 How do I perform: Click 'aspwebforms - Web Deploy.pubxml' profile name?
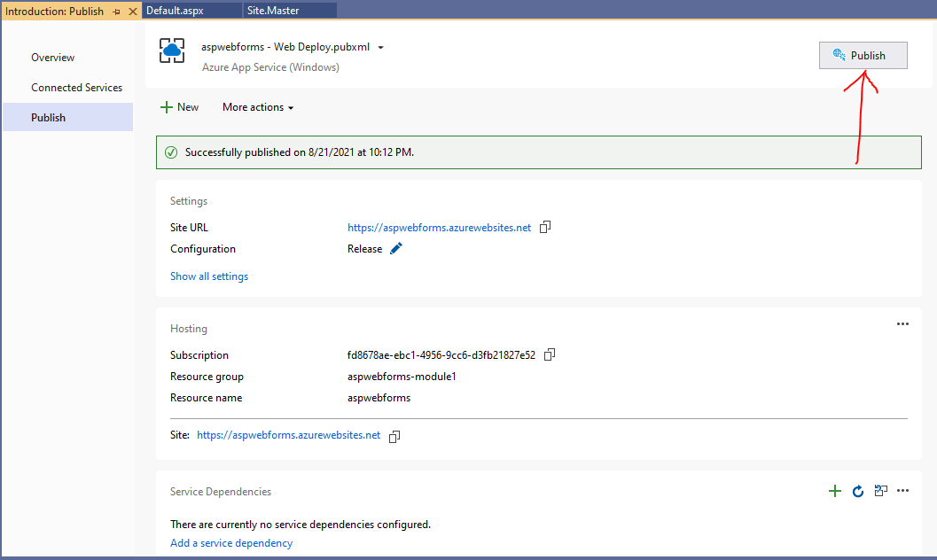pos(285,47)
